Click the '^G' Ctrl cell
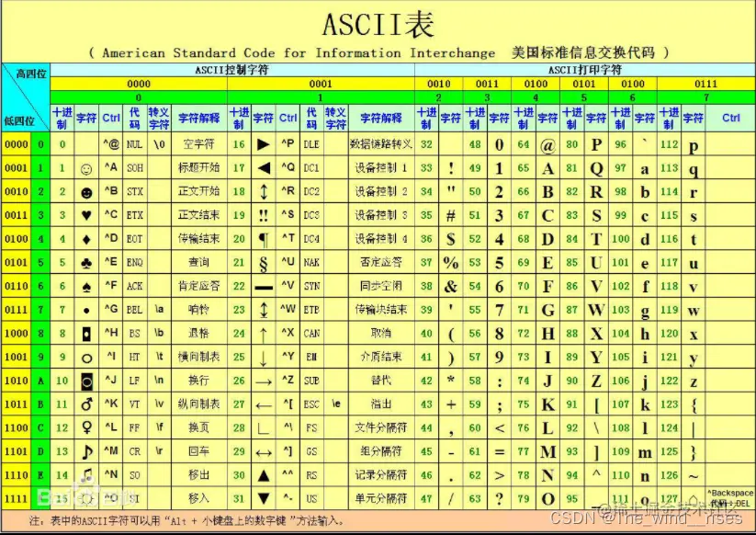Viewport: 756px width, 535px height. (x=111, y=309)
